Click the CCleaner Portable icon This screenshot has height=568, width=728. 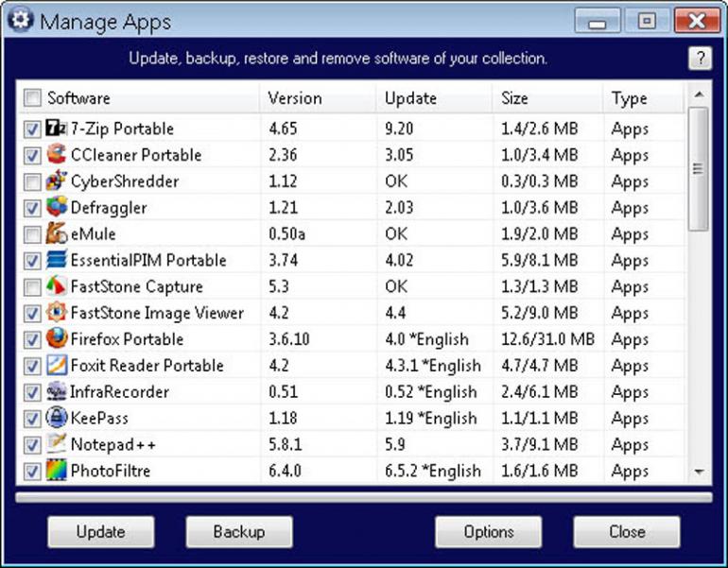pos(56,154)
